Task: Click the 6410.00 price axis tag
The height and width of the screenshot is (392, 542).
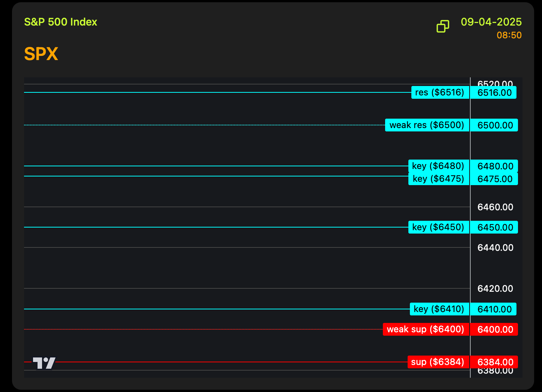Action: click(494, 309)
